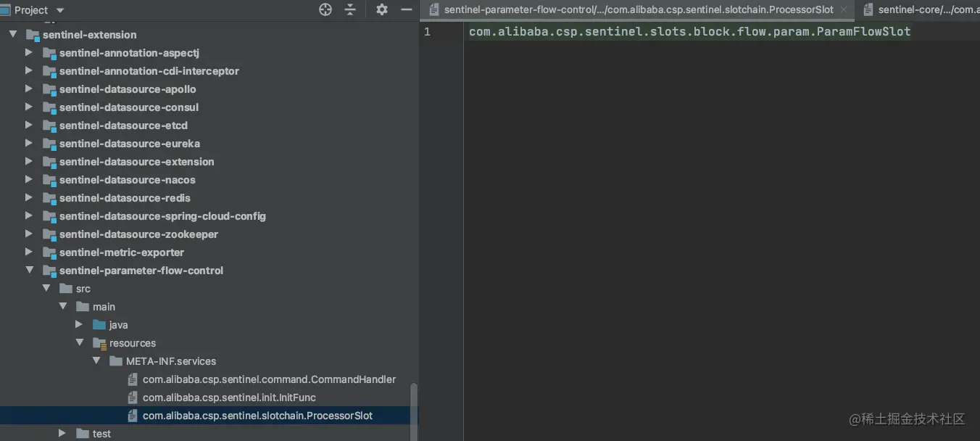
Task: Select sentinel-datasource-zookeeper in tree
Action: [x=139, y=234]
